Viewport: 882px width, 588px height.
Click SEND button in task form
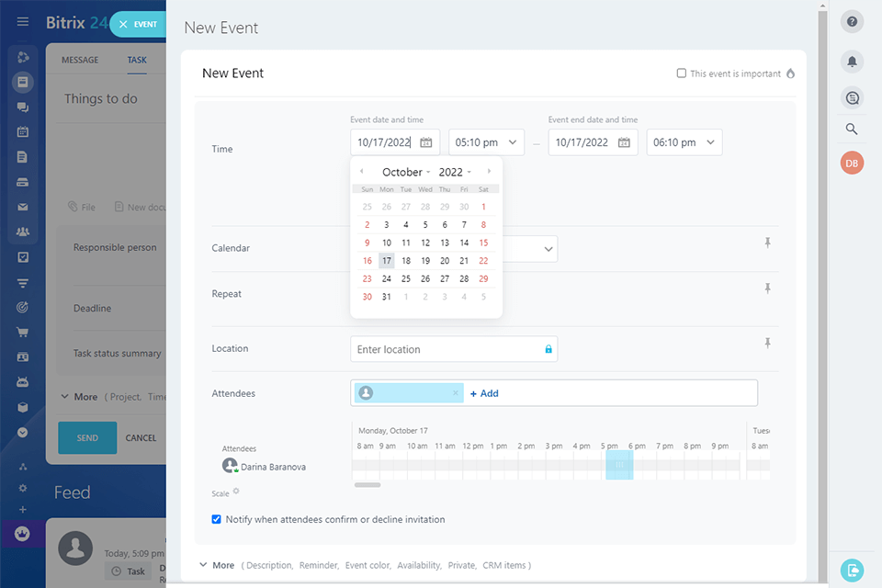[x=87, y=437]
